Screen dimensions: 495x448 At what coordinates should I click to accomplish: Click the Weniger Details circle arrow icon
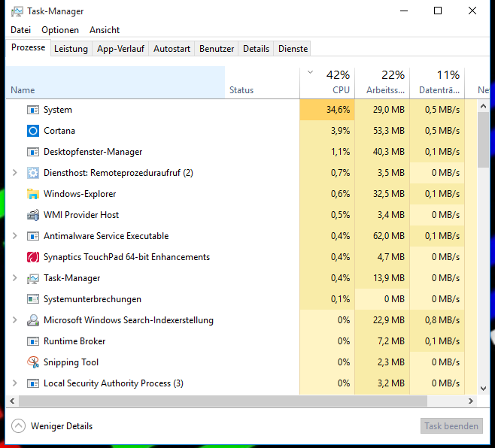point(18,426)
